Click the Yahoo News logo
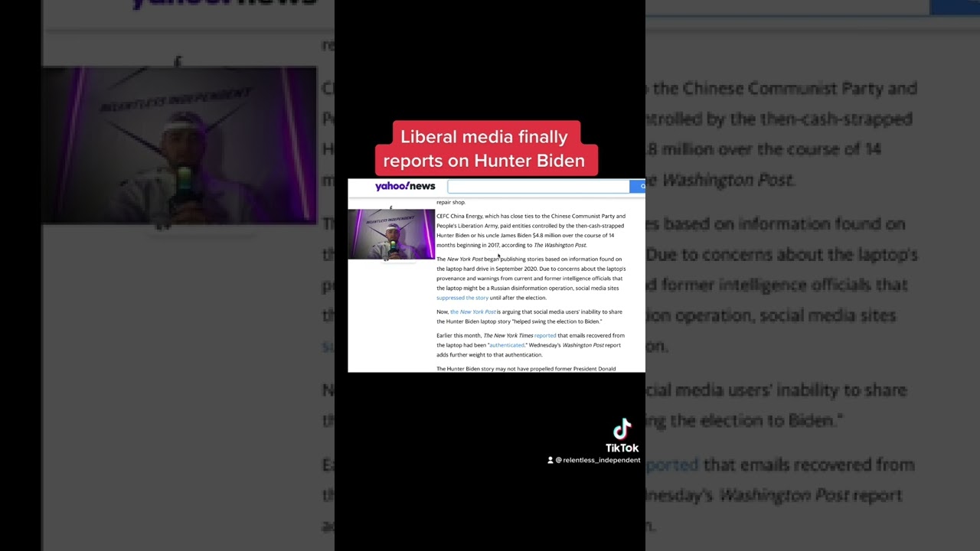The width and height of the screenshot is (980, 551). click(405, 186)
